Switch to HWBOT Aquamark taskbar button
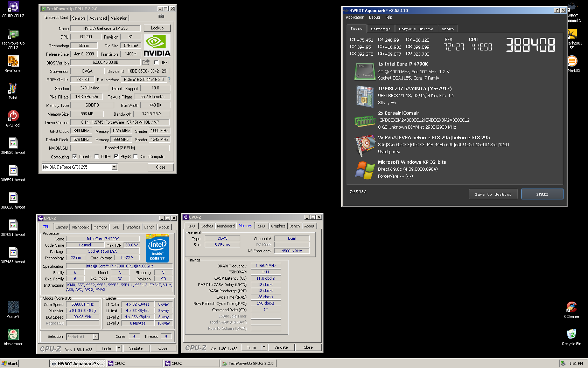 coord(77,363)
